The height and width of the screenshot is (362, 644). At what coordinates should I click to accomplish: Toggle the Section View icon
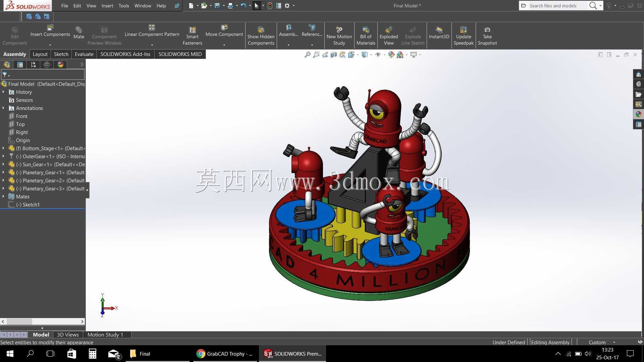click(x=333, y=55)
